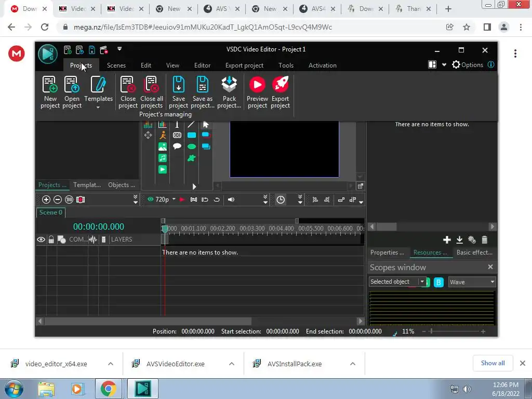532x399 pixels.
Task: Select the speech bubble tooltip tool
Action: 177,147
